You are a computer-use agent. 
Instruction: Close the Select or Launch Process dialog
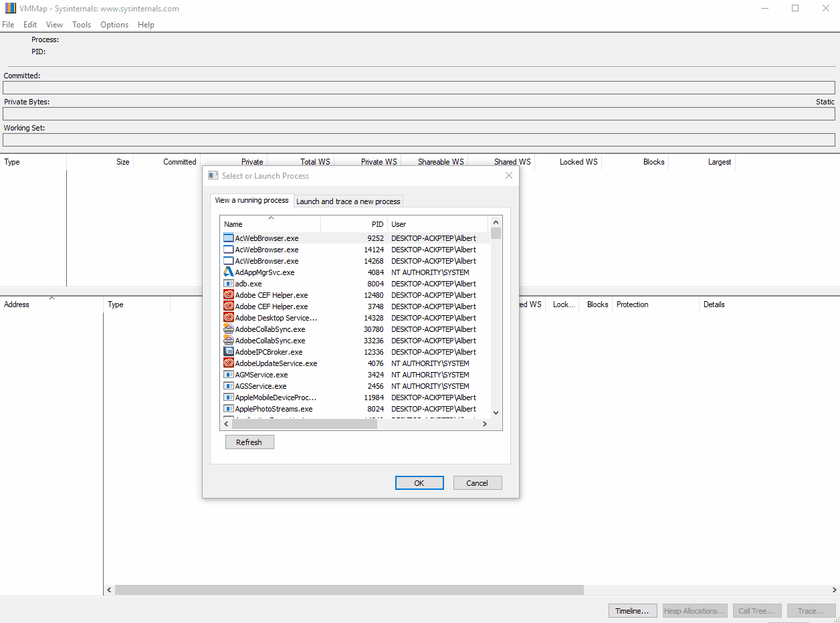509,176
